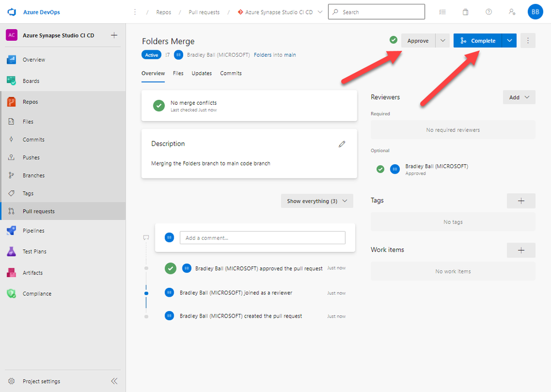The width and height of the screenshot is (551, 392).
Task: Open the work items list icon in header
Action: coord(442,12)
